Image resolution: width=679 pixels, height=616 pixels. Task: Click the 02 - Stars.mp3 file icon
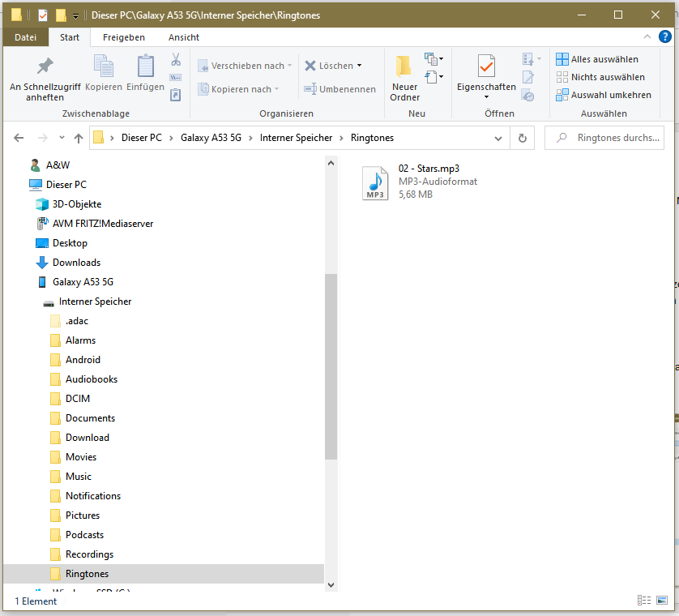click(x=375, y=183)
